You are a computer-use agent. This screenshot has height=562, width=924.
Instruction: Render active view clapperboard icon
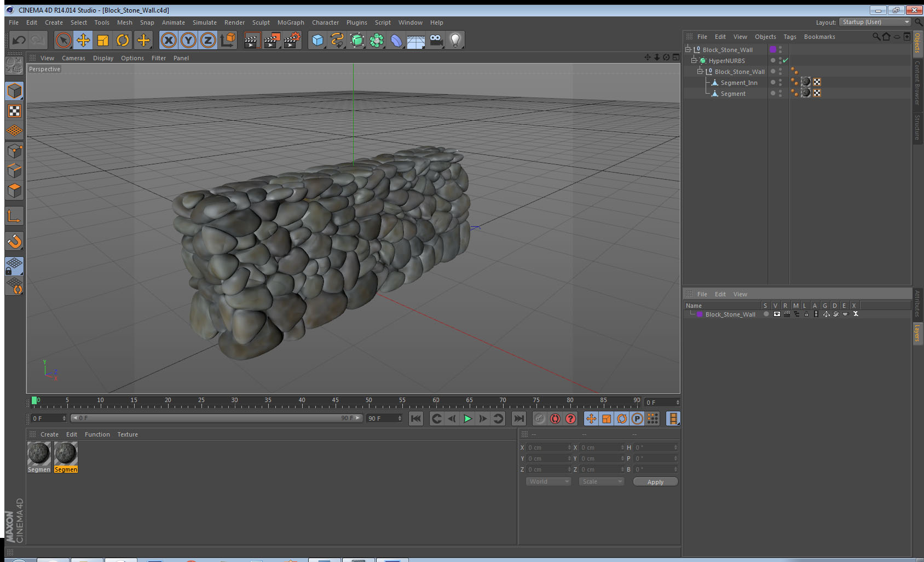(x=252, y=40)
